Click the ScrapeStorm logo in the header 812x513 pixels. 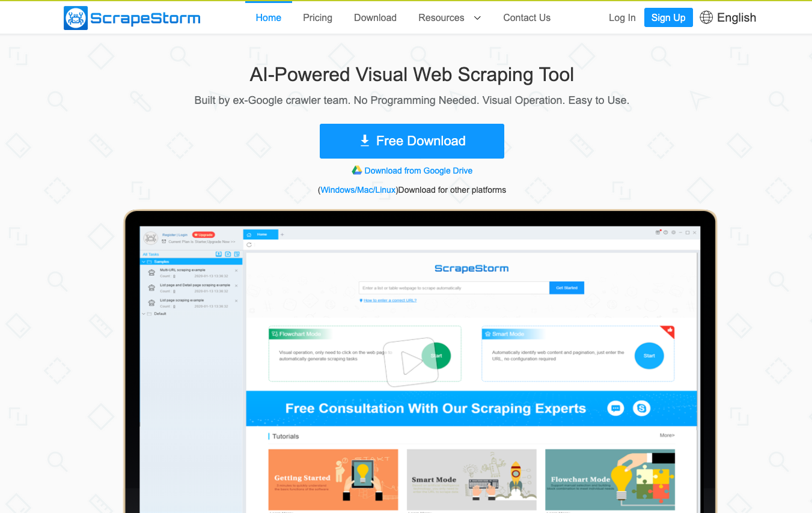point(132,18)
